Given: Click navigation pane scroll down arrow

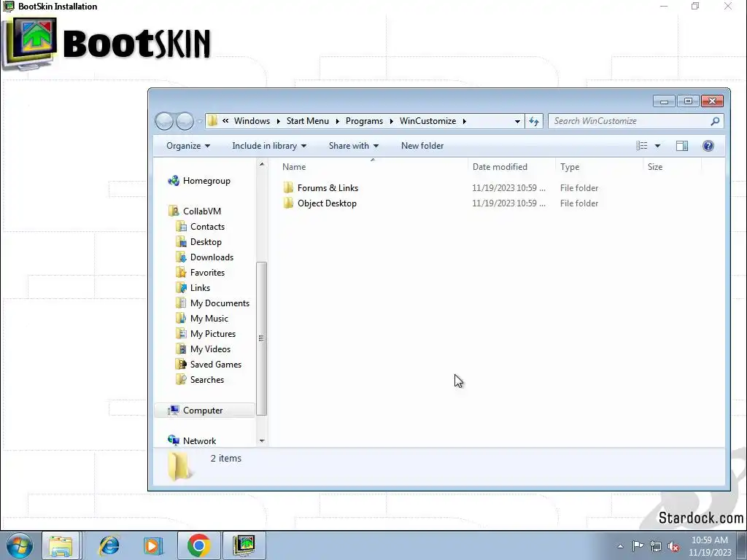Looking at the screenshot, I should pyautogui.click(x=262, y=441).
